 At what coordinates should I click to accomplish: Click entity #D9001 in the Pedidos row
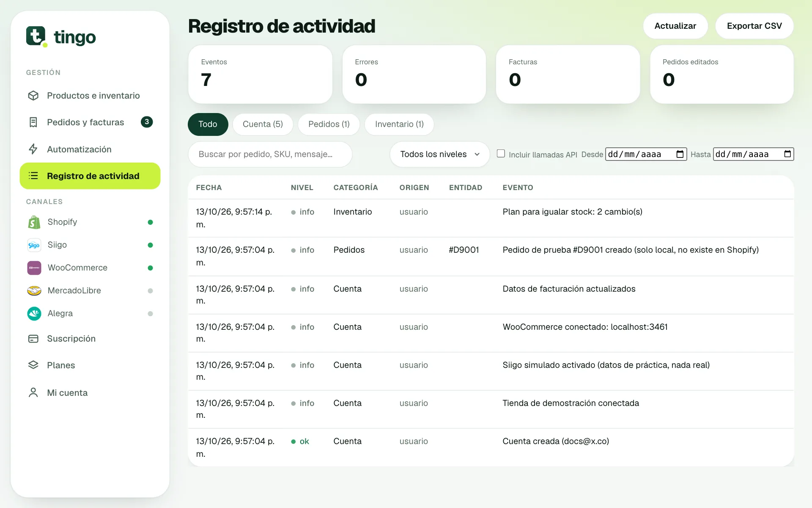click(464, 250)
